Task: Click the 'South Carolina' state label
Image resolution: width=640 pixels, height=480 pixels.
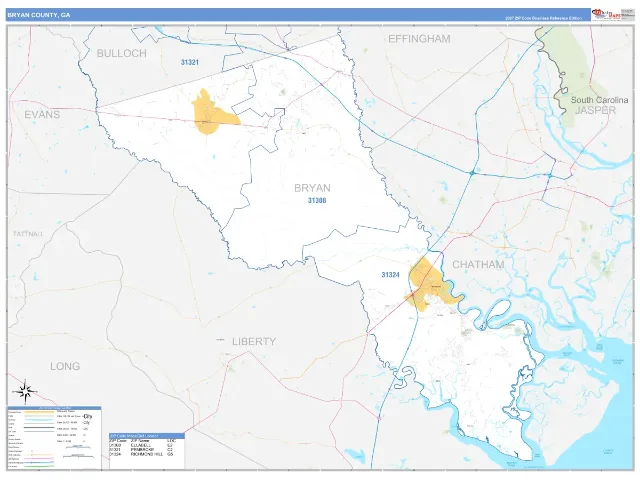Action: 599,100
